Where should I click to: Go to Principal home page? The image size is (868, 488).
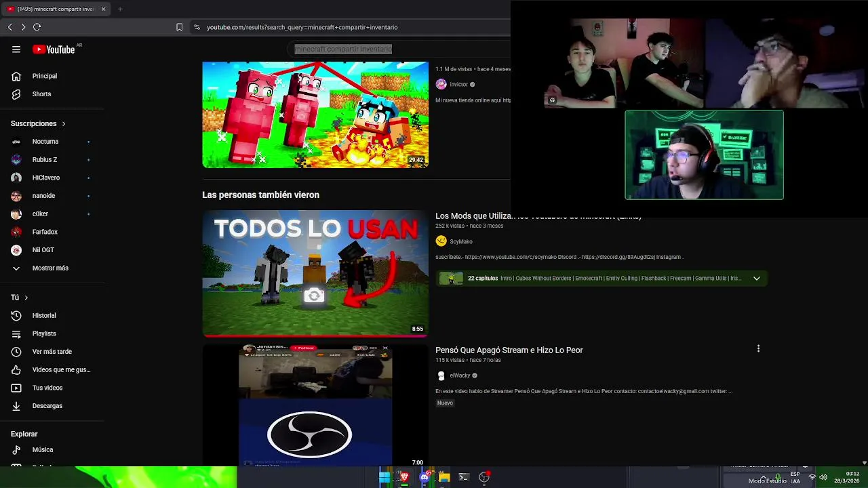(x=45, y=76)
